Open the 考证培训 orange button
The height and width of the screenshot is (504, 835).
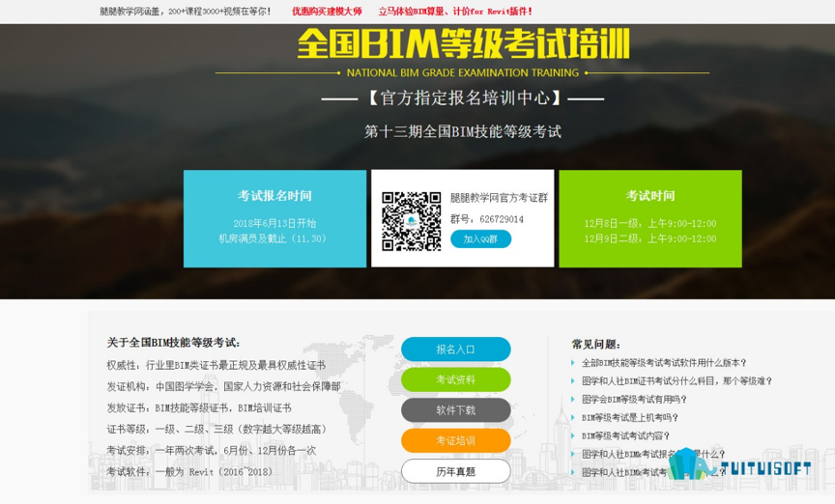pos(456,440)
